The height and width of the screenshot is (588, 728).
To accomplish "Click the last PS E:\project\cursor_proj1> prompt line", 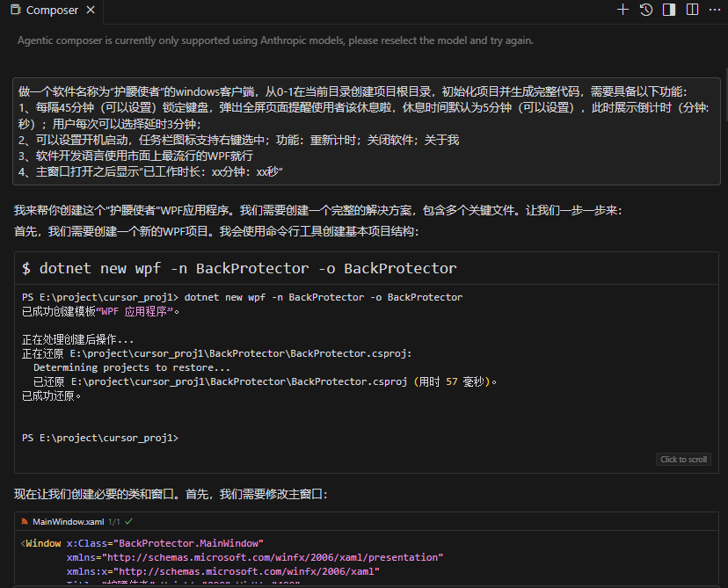I will click(x=100, y=438).
